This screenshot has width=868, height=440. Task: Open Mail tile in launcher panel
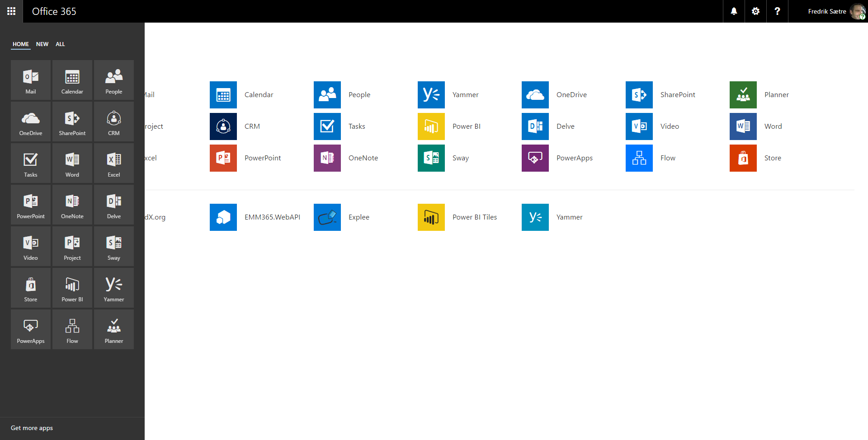(31, 80)
